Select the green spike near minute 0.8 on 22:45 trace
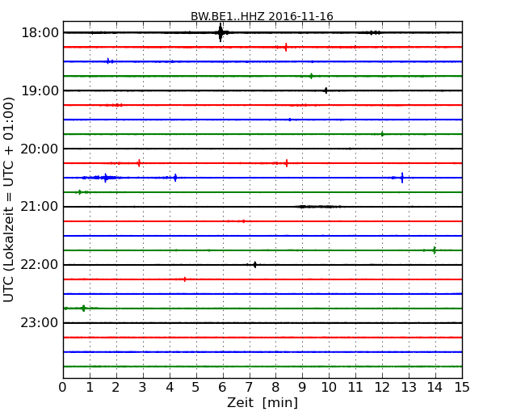The image size is (525, 420). pyautogui.click(x=83, y=308)
